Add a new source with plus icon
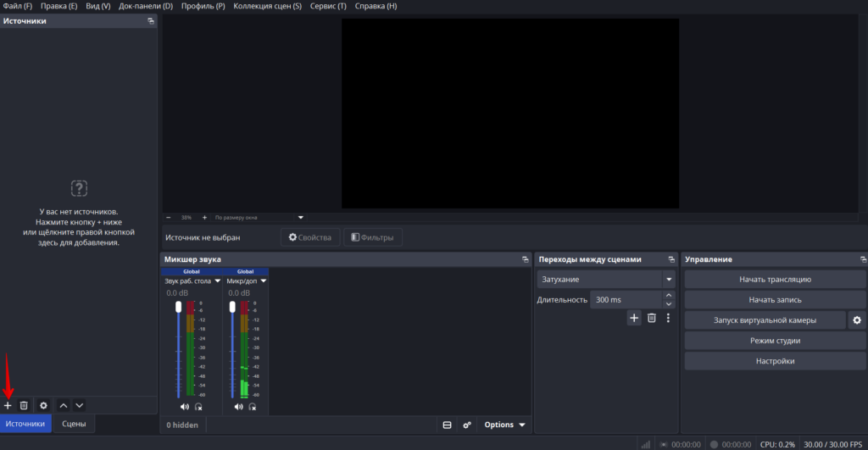Screen dimensions: 868x450 pos(8,406)
